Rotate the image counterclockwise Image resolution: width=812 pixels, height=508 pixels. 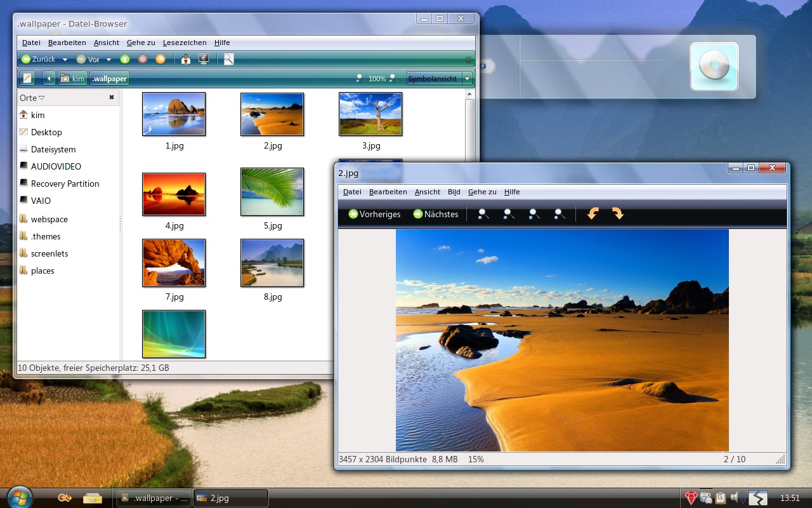[592, 214]
